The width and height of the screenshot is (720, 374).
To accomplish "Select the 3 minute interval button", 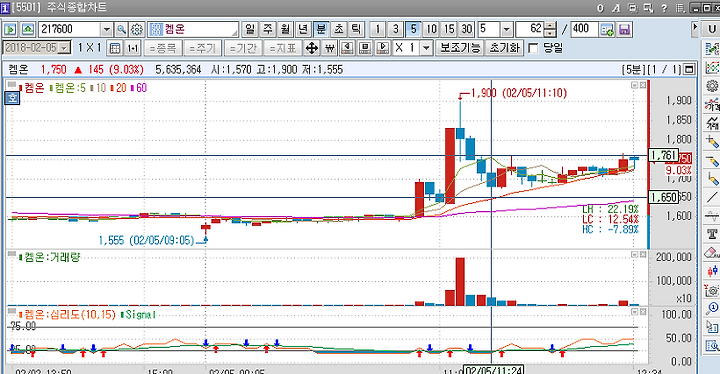I will 395,29.
